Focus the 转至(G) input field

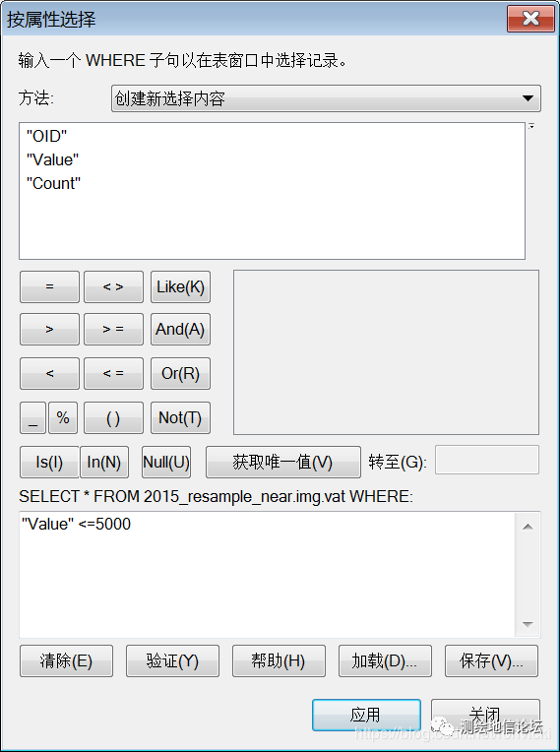[x=486, y=460]
